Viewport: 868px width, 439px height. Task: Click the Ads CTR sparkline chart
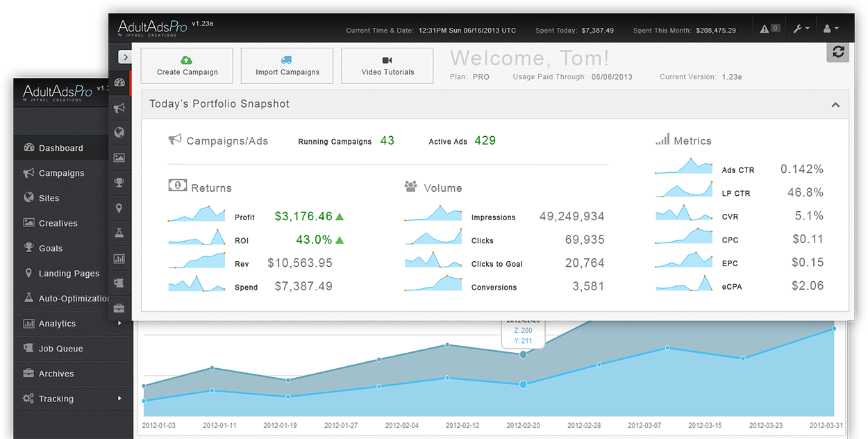(685, 166)
